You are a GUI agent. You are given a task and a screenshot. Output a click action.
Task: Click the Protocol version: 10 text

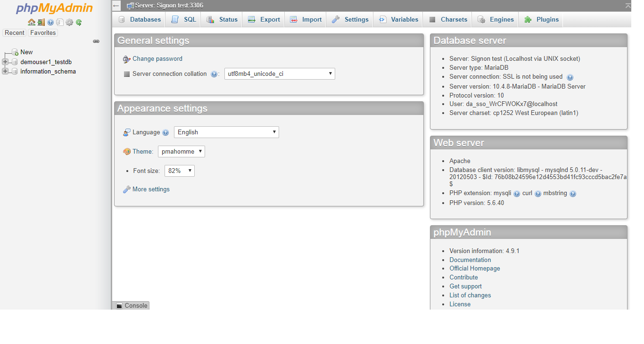[x=477, y=95]
